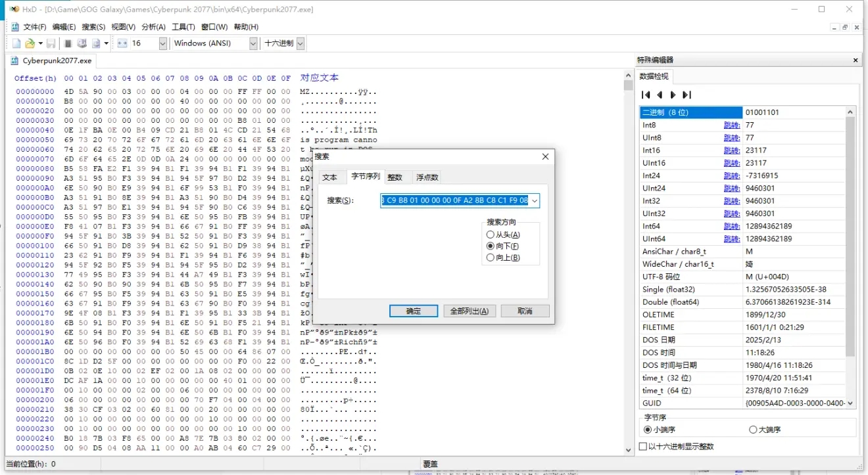Viewport: 868px width, 475px height.
Task: Click the data inspector scroll-down arrow
Action: click(851, 403)
